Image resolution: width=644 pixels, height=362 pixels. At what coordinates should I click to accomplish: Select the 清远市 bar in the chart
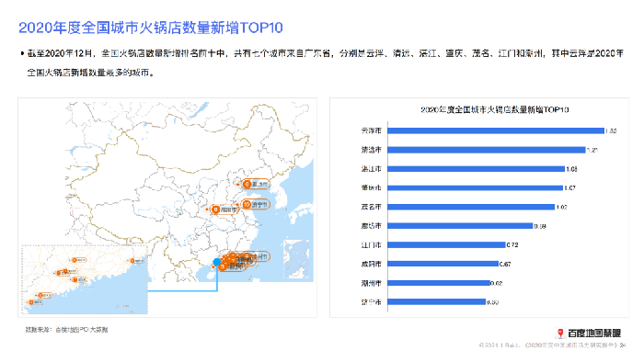click(487, 150)
